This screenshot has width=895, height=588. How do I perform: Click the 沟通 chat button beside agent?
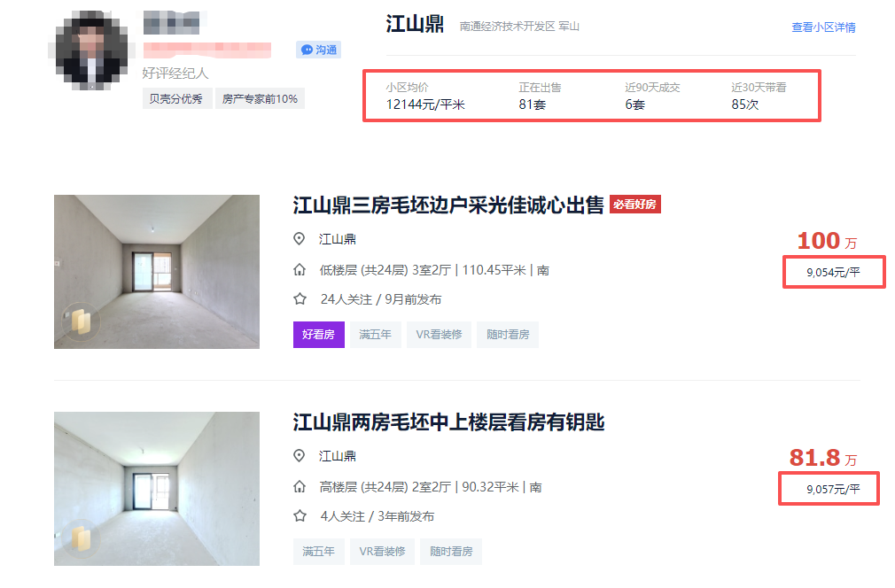pos(318,50)
